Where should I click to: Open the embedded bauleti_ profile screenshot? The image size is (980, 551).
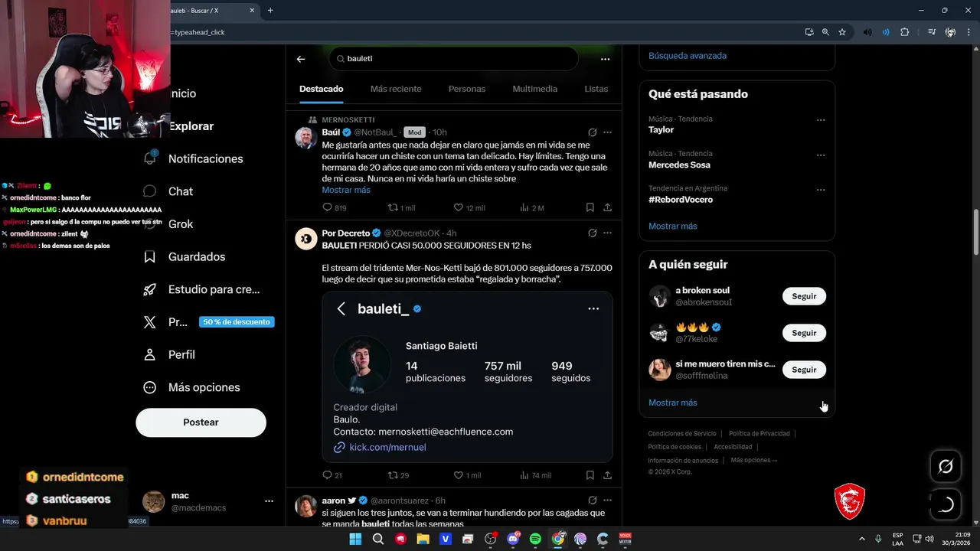pos(467,377)
